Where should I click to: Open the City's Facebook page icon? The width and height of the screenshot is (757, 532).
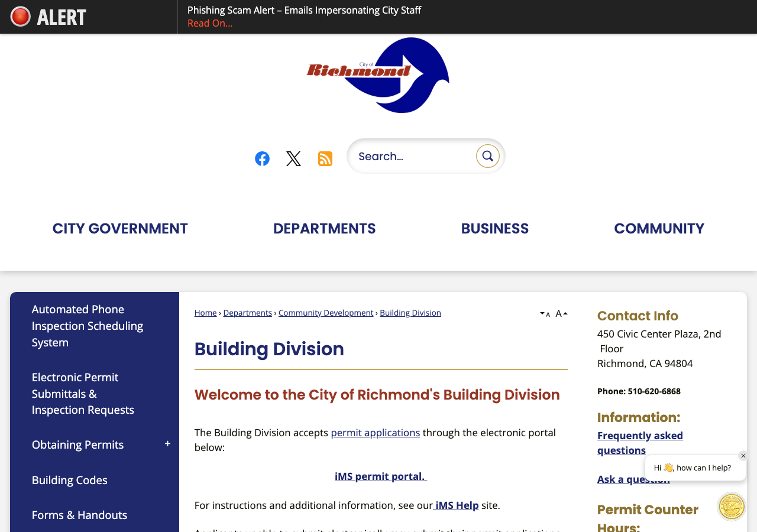(262, 158)
